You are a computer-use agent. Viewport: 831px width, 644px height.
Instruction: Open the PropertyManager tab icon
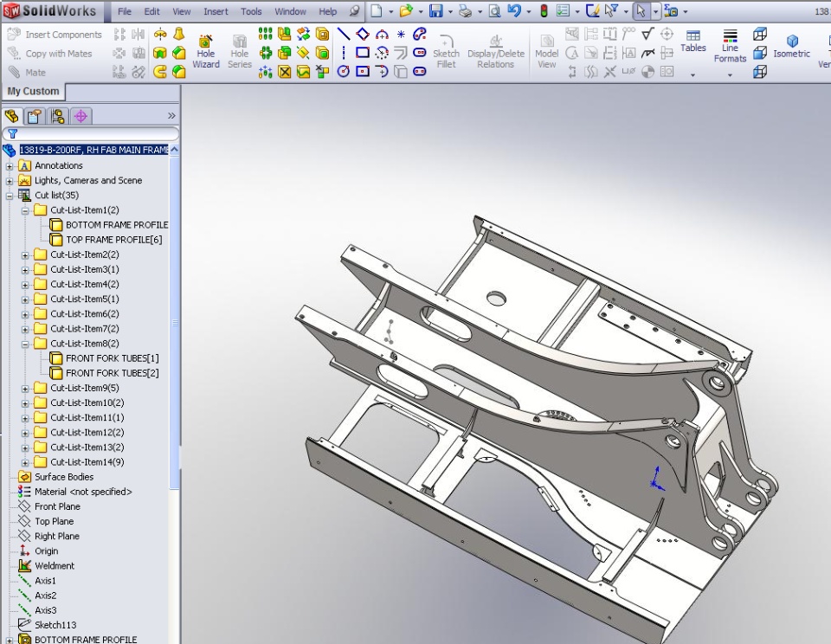point(35,116)
